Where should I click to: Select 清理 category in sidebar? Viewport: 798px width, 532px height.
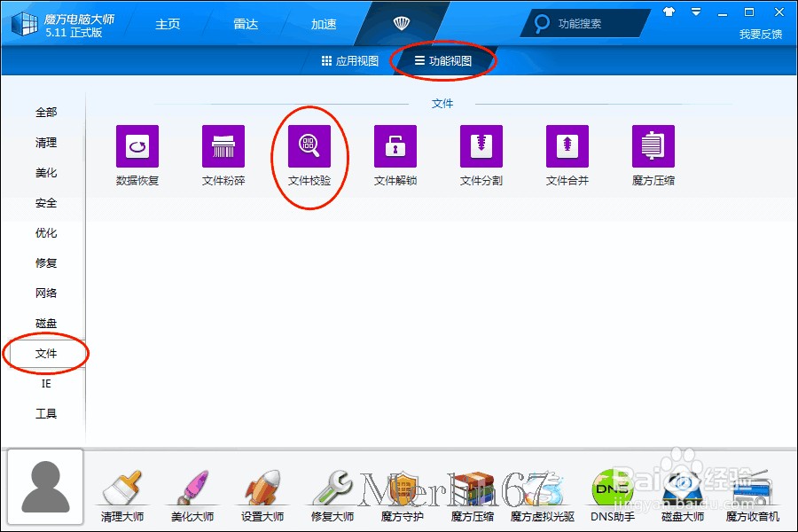[x=46, y=143]
